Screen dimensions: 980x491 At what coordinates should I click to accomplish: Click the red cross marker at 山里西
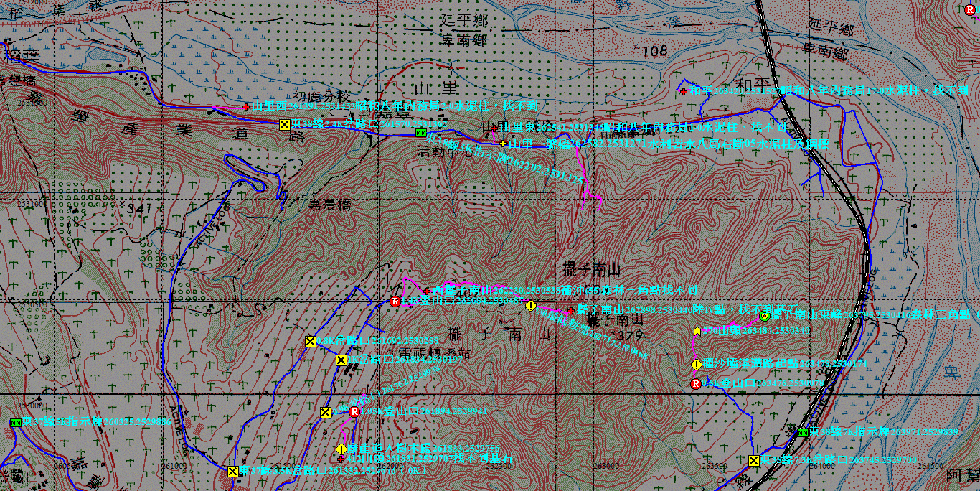click(x=246, y=106)
